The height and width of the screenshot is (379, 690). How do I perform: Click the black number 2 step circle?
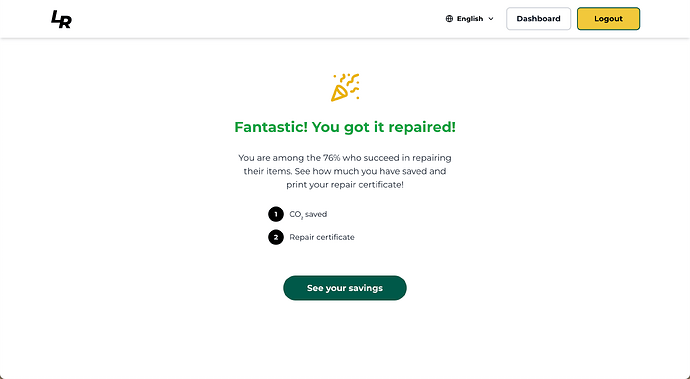(276, 237)
